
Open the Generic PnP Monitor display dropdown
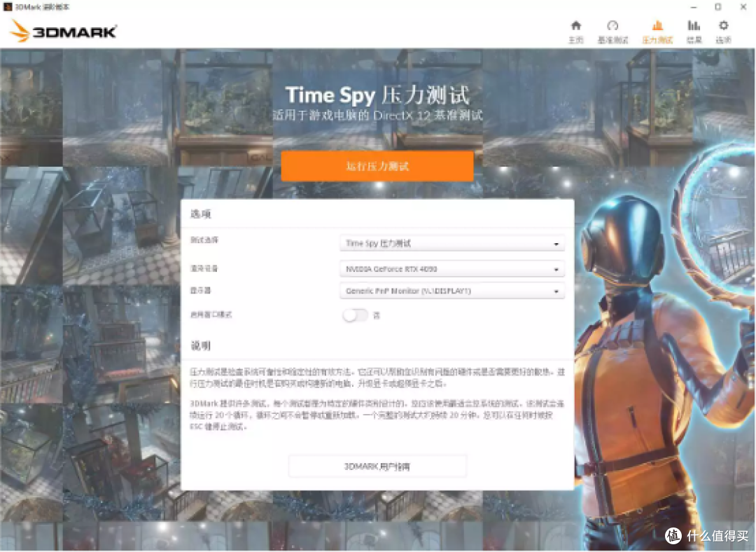coord(451,291)
